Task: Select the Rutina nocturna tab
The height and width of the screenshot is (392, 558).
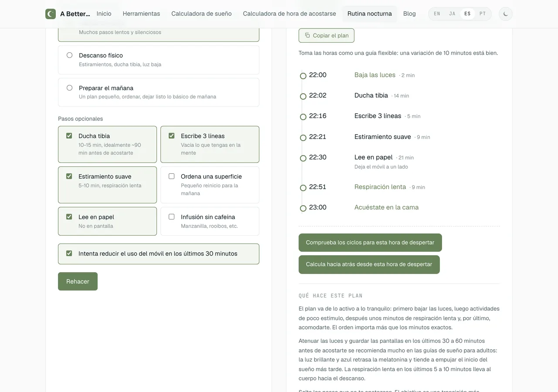Action: (370, 14)
